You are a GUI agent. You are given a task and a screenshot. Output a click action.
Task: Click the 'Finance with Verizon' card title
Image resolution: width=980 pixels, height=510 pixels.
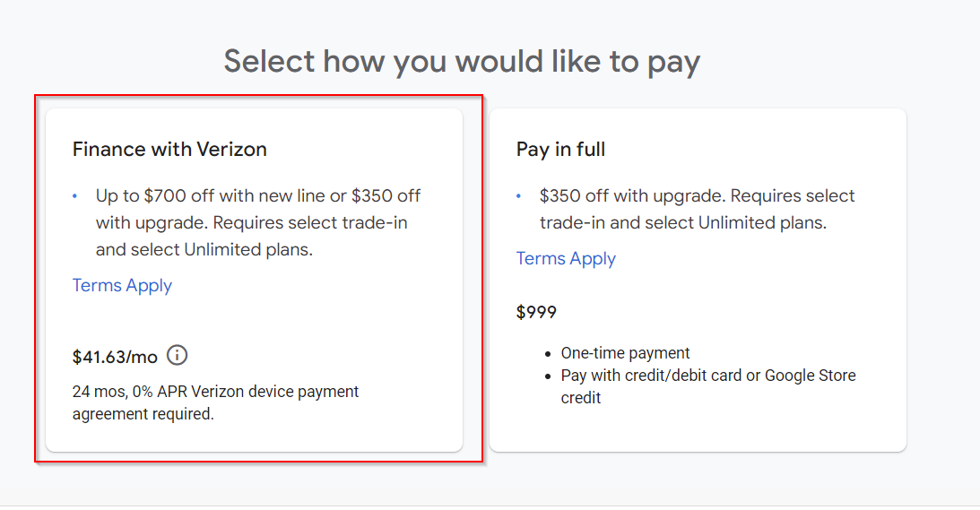(x=169, y=150)
